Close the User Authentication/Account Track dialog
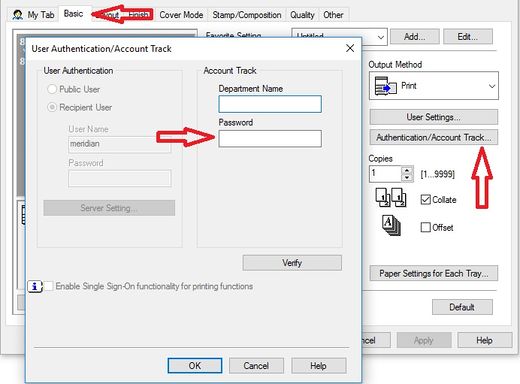 [350, 48]
